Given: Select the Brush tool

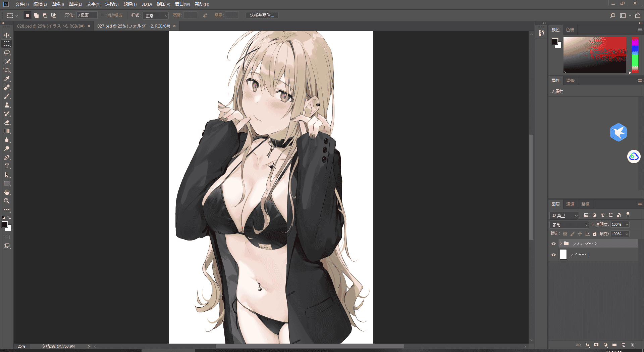Looking at the screenshot, I should (x=7, y=96).
